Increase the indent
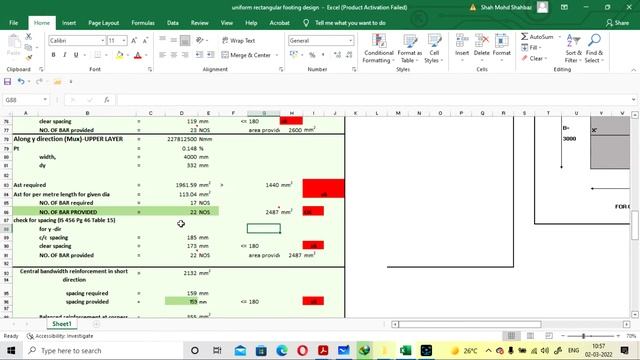The width and height of the screenshot is (640, 360). point(211,55)
